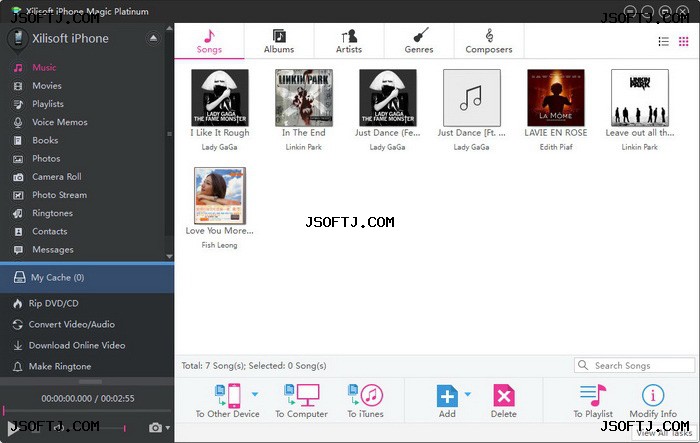
Task: Switch to the Albums tab
Action: click(279, 41)
